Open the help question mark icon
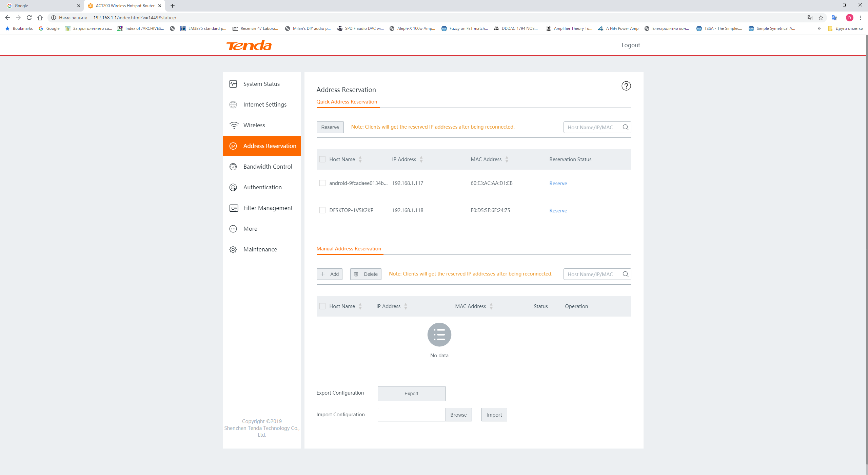The width and height of the screenshot is (868, 475). pos(626,86)
